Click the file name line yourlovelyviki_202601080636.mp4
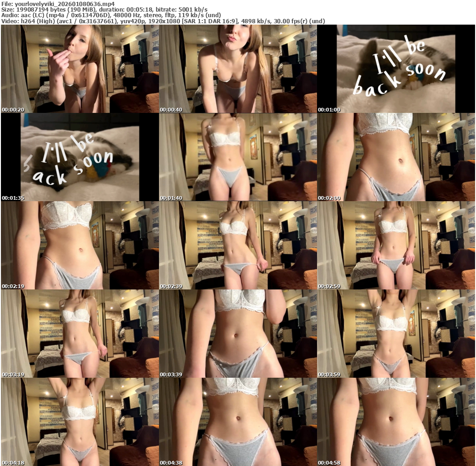The image size is (476, 466). [58, 4]
